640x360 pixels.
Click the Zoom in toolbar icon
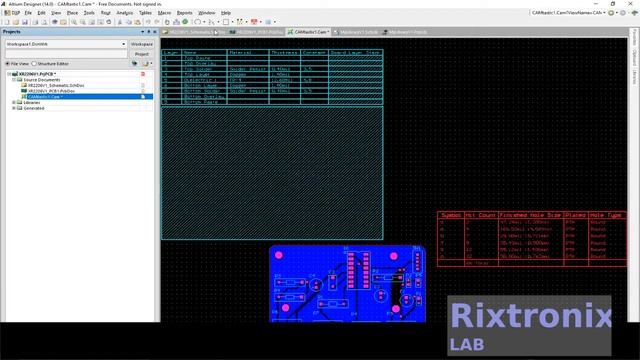74,22
